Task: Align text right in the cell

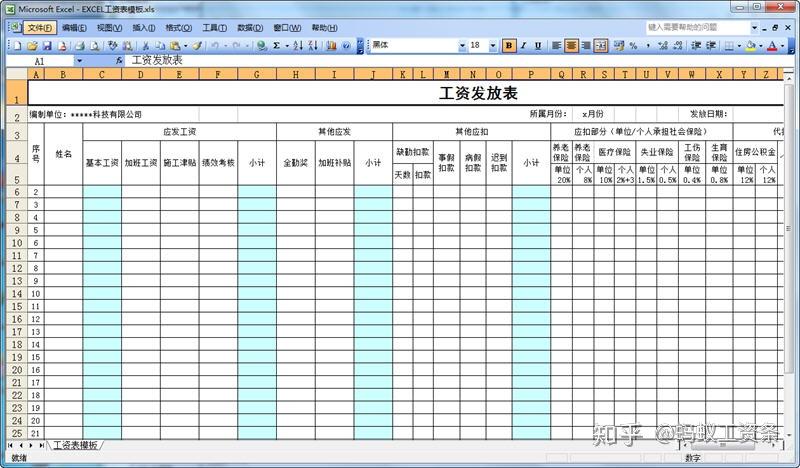Action: tap(586, 46)
